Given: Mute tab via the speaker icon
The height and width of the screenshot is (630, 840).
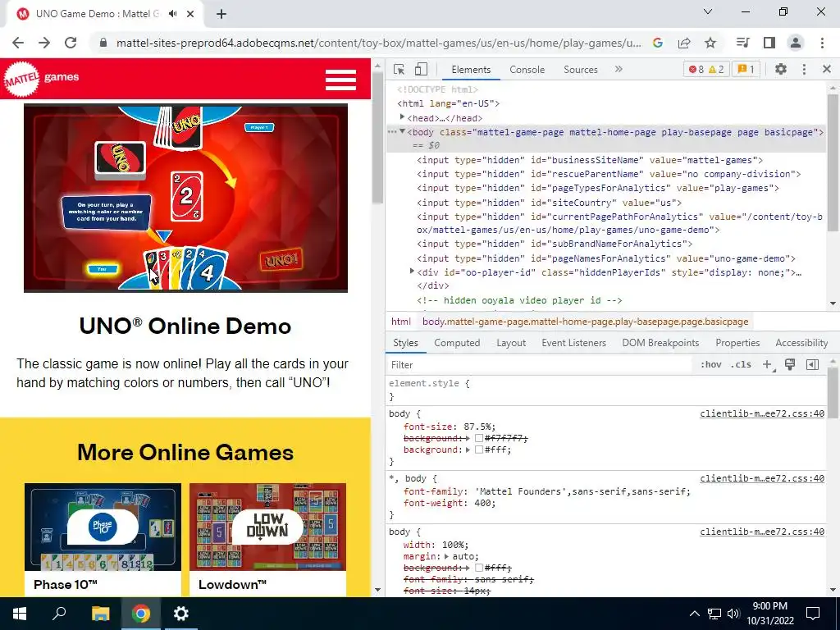Looking at the screenshot, I should pos(172,14).
